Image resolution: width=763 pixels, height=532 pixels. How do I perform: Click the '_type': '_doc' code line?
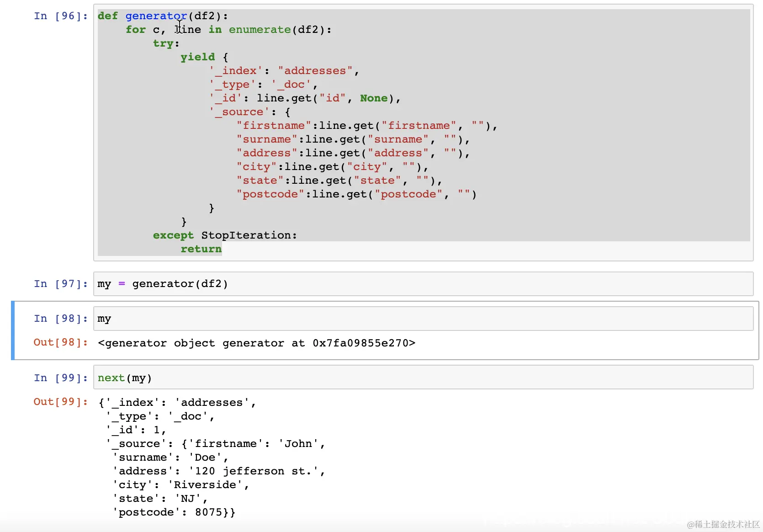point(263,85)
